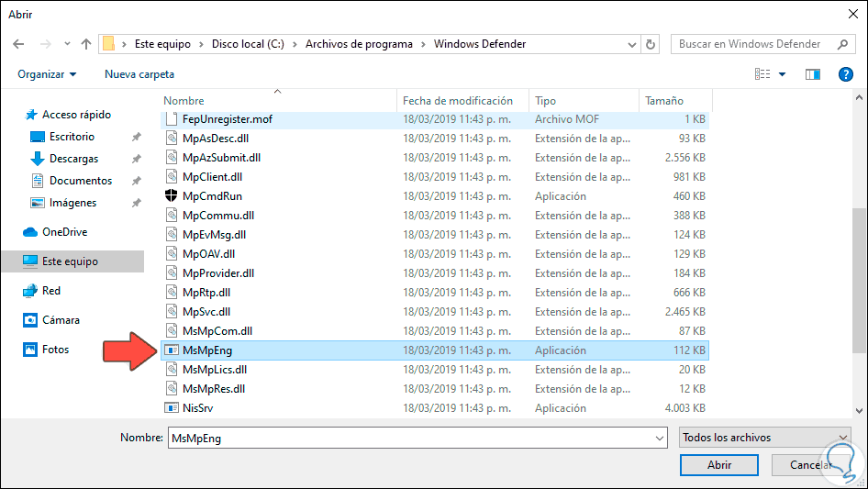Select the MpSvc.dll file icon
This screenshot has width=868, height=489.
[172, 311]
